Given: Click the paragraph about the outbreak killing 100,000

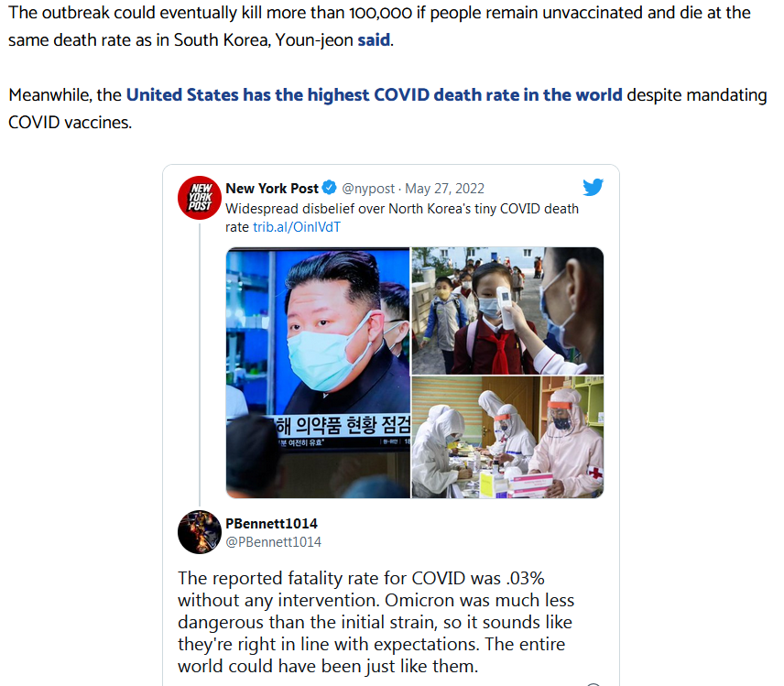Looking at the screenshot, I should point(379,26).
